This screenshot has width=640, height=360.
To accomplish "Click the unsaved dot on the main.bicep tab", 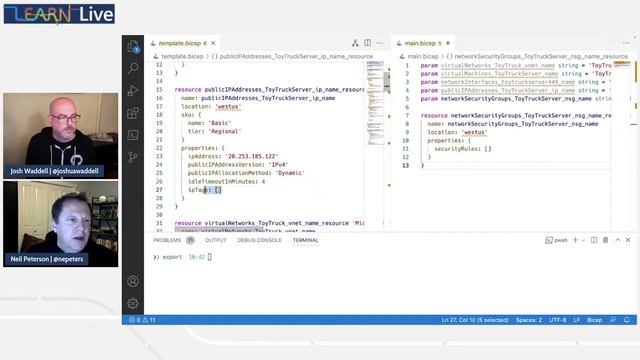I will (448, 43).
